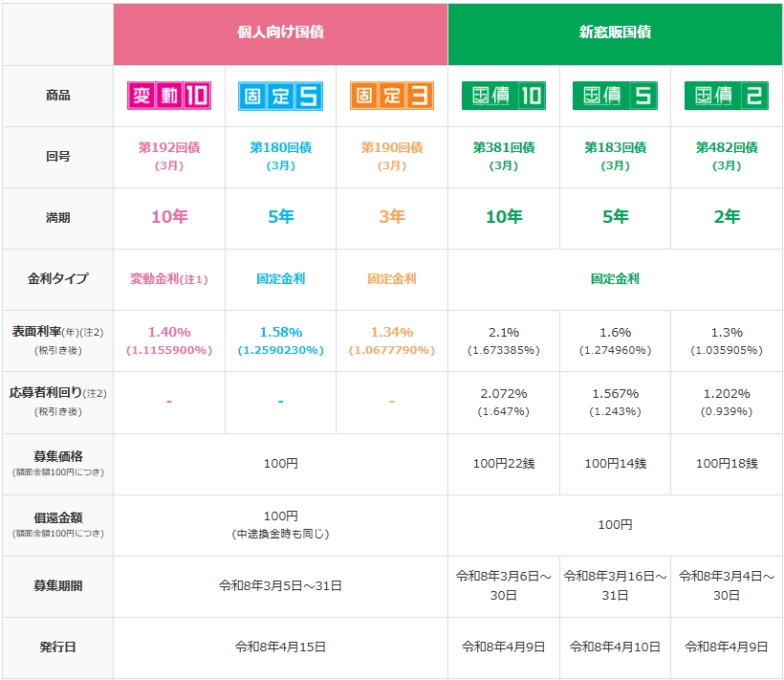Click the 1.40% coupon rate value
The width and height of the screenshot is (784, 680).
point(169,332)
